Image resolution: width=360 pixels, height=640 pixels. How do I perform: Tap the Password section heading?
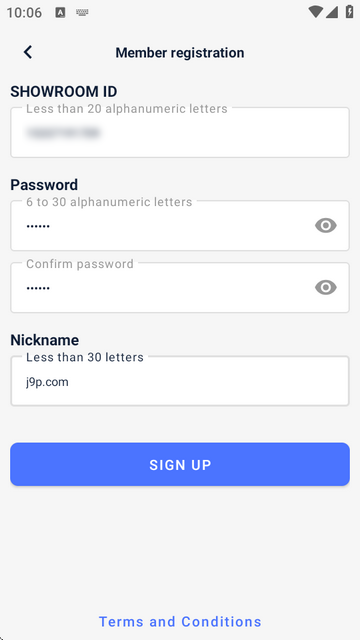pos(44,184)
